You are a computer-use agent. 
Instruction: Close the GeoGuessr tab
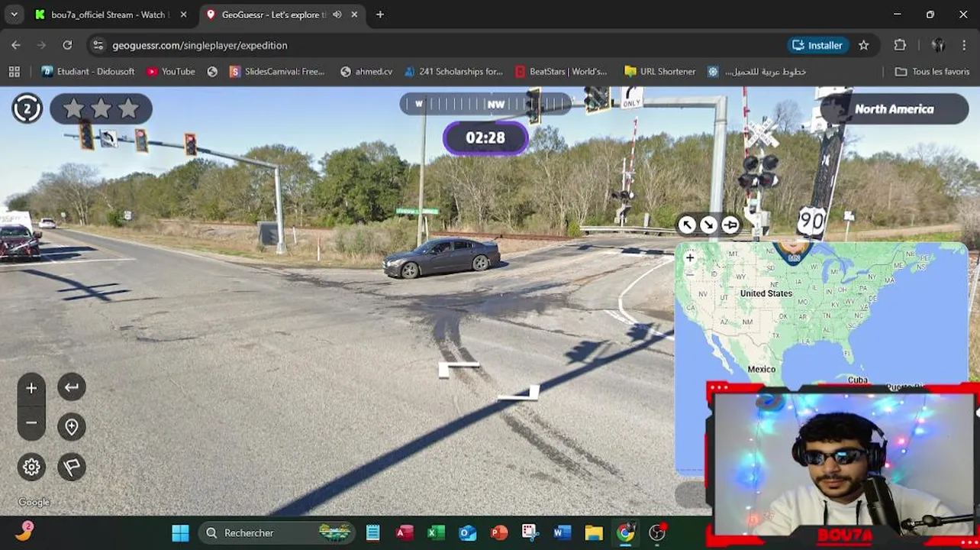tap(355, 15)
